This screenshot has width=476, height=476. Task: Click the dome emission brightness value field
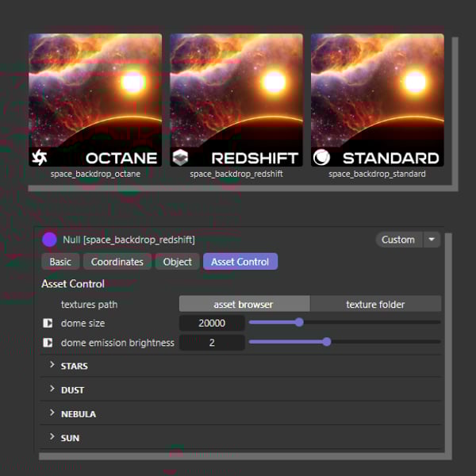(212, 343)
